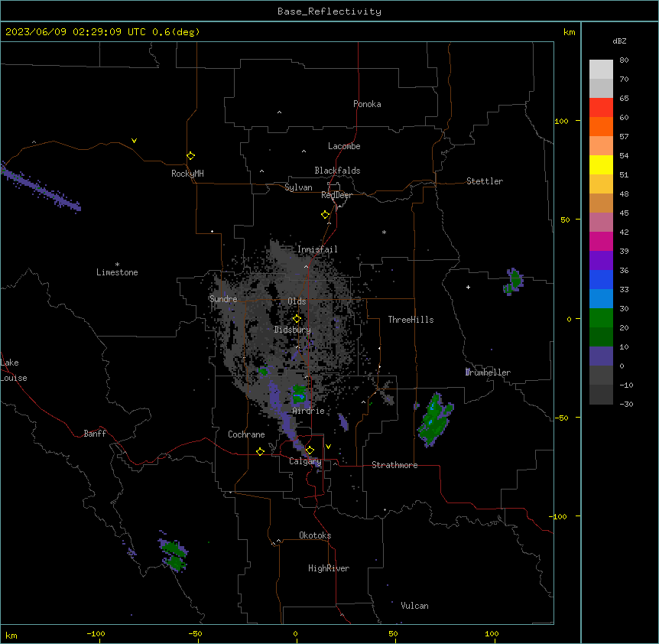Click the Olds city label
This screenshot has height=644, width=659.
[297, 301]
